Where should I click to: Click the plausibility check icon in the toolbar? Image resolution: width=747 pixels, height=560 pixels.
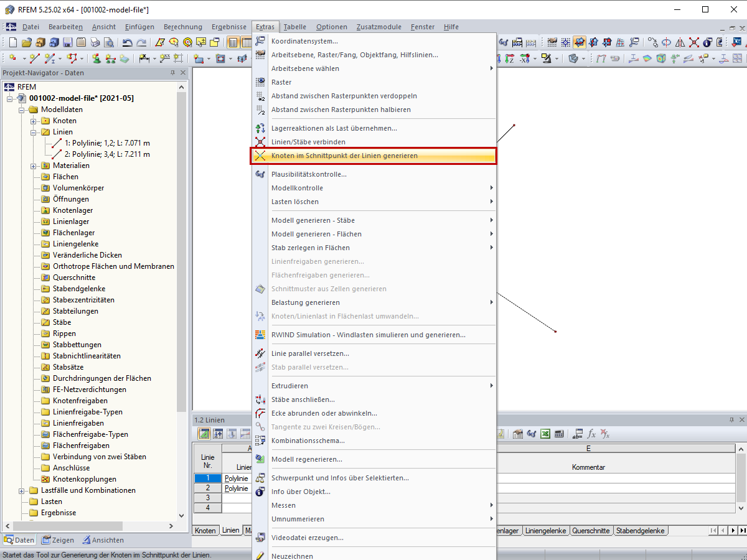click(x=504, y=42)
